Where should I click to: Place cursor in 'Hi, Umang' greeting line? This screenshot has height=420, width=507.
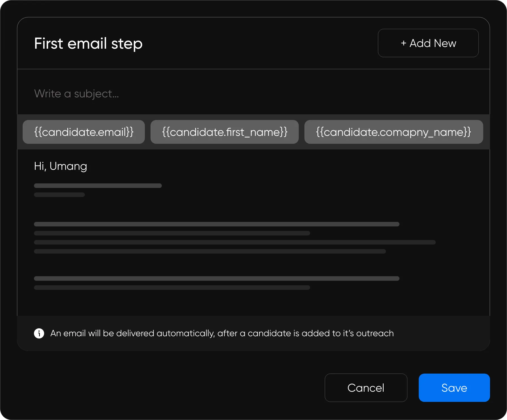pyautogui.click(x=61, y=166)
